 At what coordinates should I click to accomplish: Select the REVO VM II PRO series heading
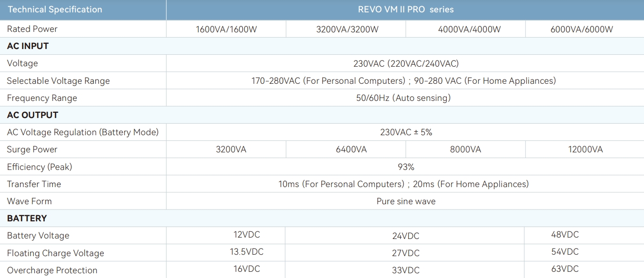[x=405, y=10]
